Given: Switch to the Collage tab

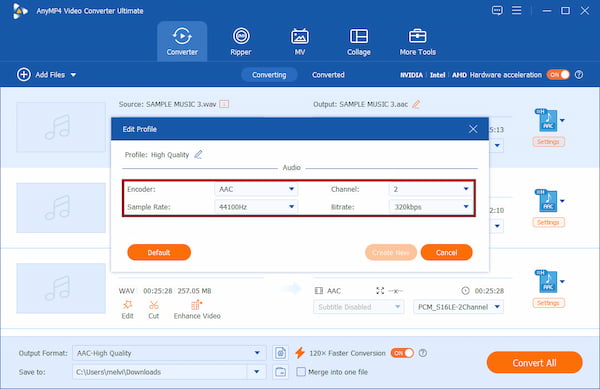Looking at the screenshot, I should click(x=359, y=41).
